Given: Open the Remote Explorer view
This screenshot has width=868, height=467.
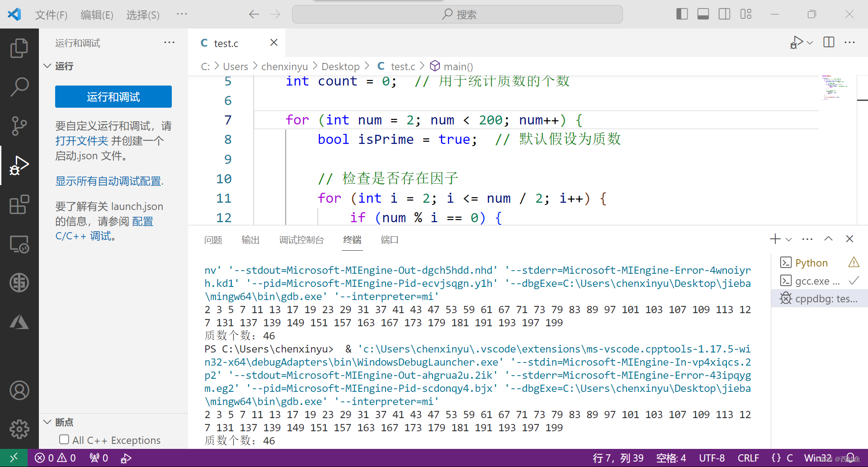Looking at the screenshot, I should coord(19,244).
